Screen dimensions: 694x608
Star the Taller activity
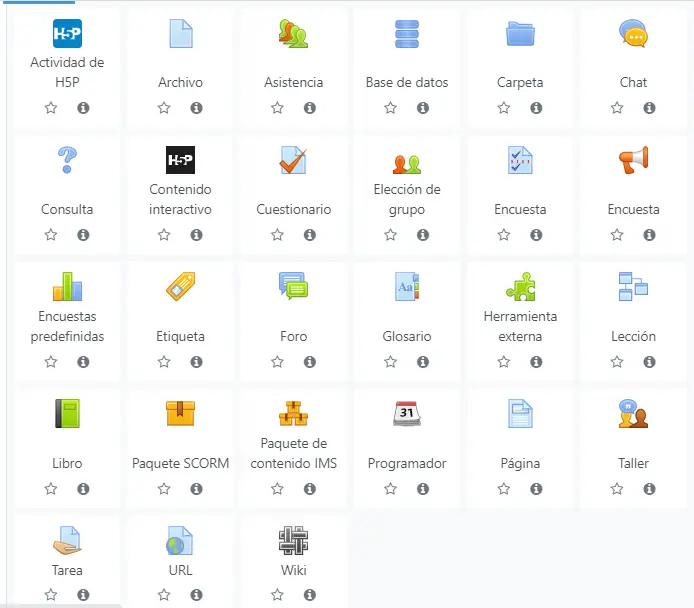point(617,489)
